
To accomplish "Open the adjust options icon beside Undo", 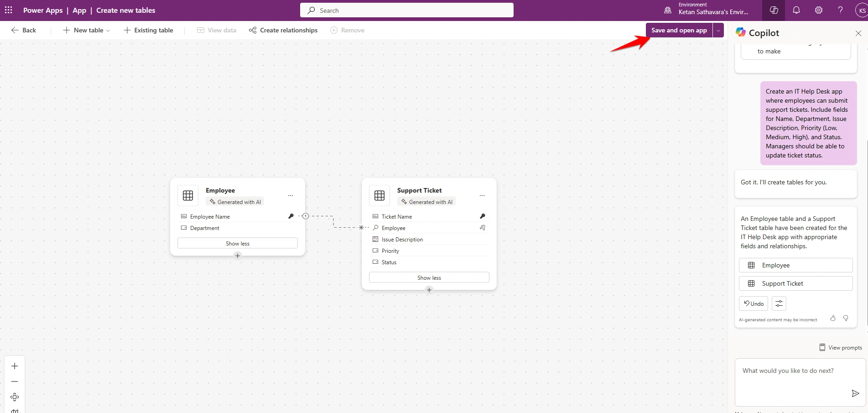I will pyautogui.click(x=779, y=303).
